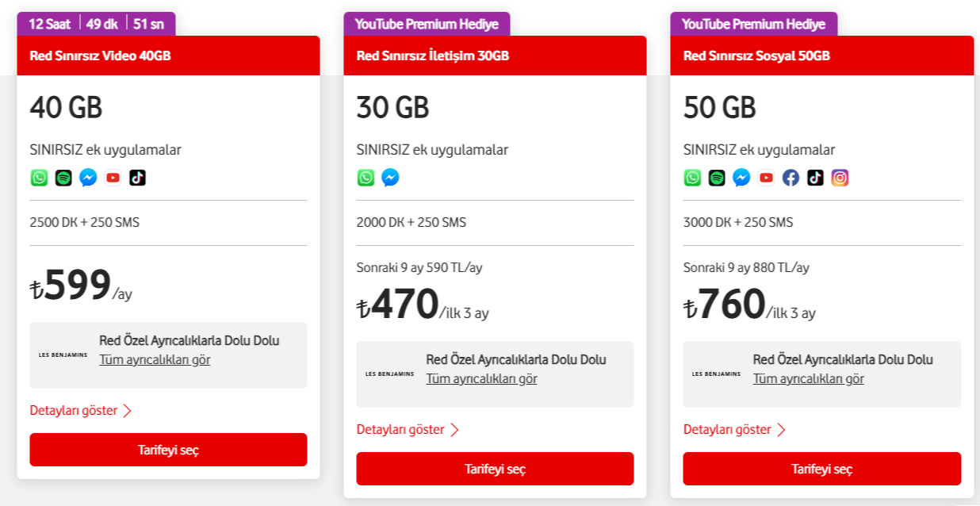Viewport: 980px width, 506px height.
Task: Open Tüm ayrıcalıkları gör in the 40GB card
Action: 155,360
